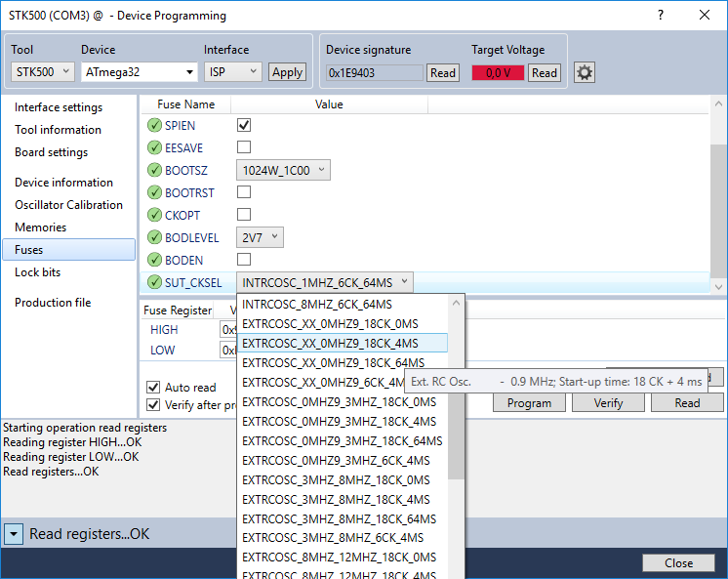Open the BOOTSZ dropdown

click(284, 170)
